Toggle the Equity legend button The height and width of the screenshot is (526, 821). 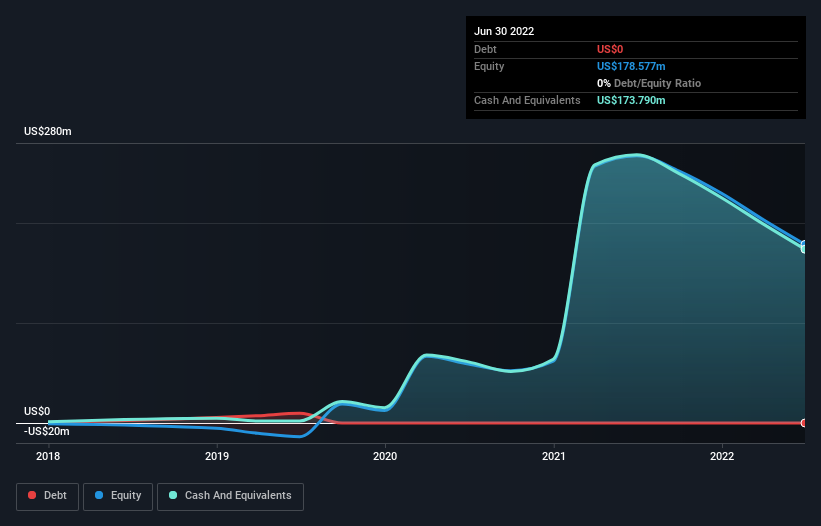(118, 496)
